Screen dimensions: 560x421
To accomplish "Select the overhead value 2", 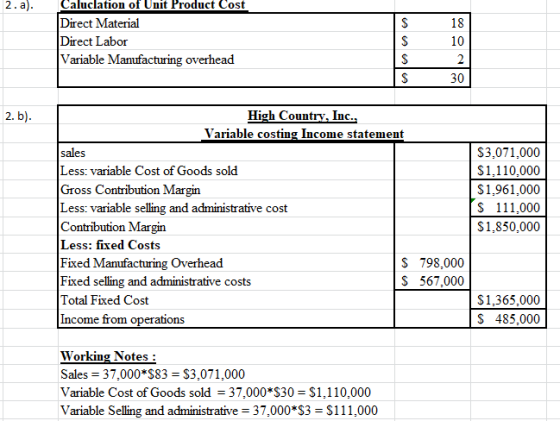I will click(x=432, y=59).
